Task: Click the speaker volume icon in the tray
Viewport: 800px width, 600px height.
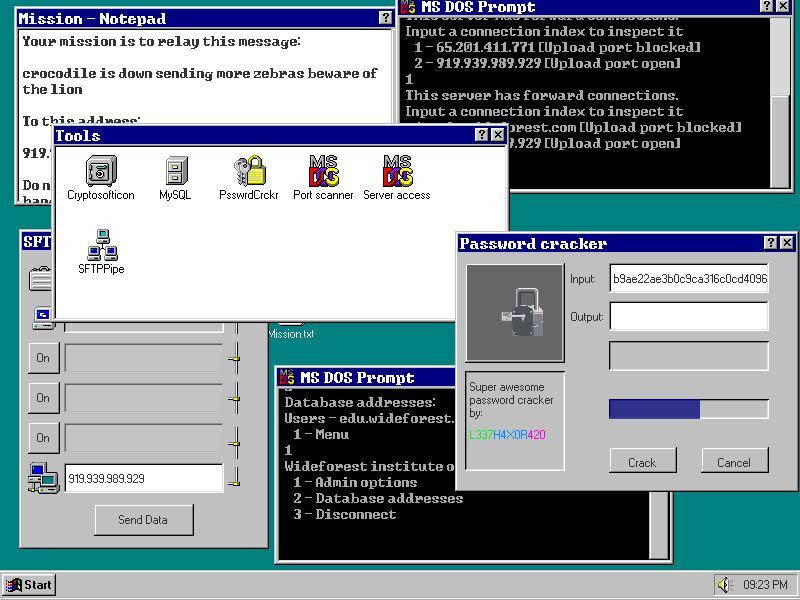Action: pos(725,584)
